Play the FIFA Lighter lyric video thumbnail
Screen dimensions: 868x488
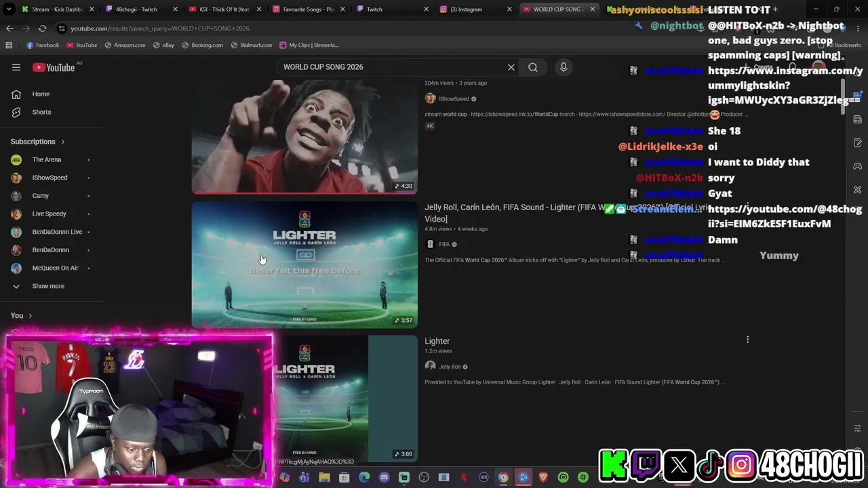304,264
